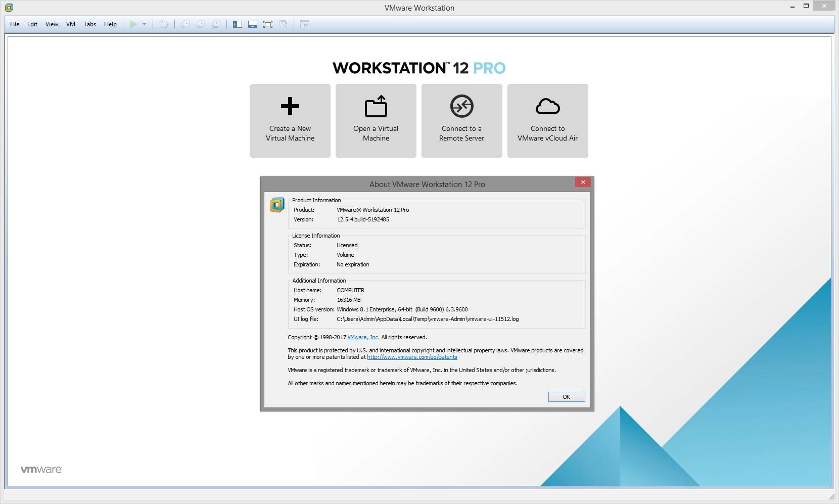Enter full screen mode icon
Viewport: 839px width, 504px height.
(x=268, y=24)
